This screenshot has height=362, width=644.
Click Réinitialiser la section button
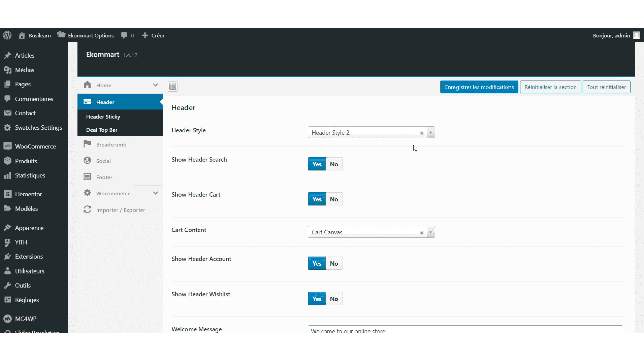(550, 87)
